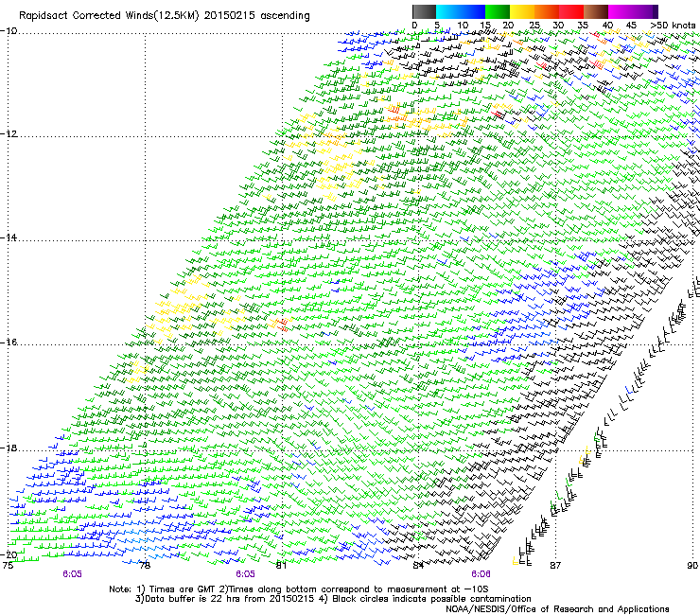This screenshot has width=700, height=615.
Task: Click the 81 longitude axis label
Action: coord(281,566)
